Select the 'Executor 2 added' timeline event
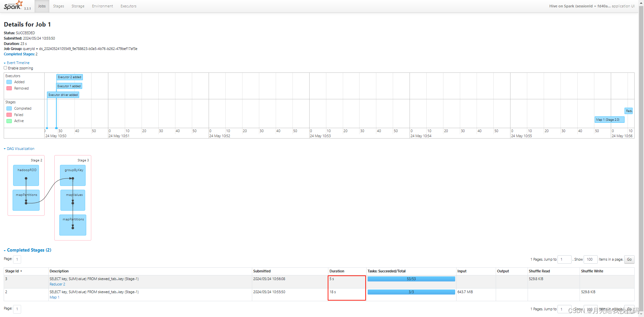Viewport: 644px width, 317px height. coord(69,77)
